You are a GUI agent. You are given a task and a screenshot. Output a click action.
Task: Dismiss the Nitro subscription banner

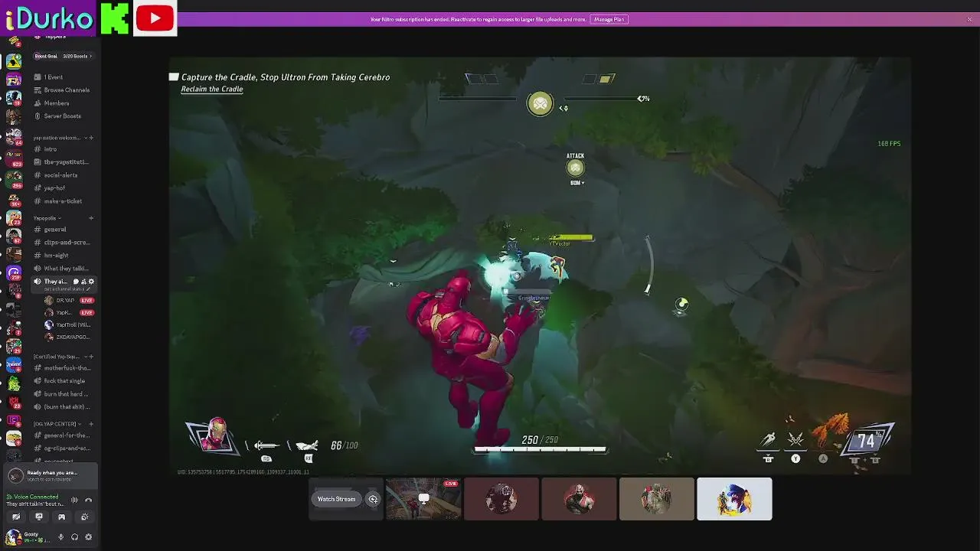[970, 19]
